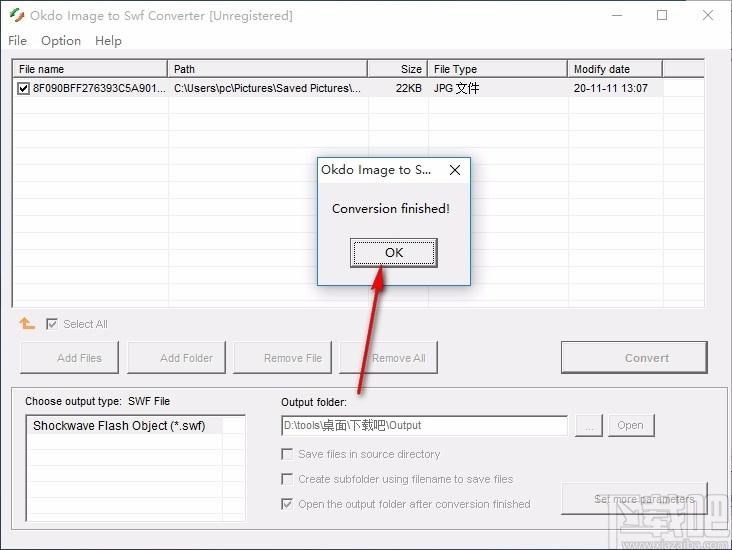Minimize the Okdo Image to Swf Converter window
This screenshot has width=732, height=550.
click(617, 15)
